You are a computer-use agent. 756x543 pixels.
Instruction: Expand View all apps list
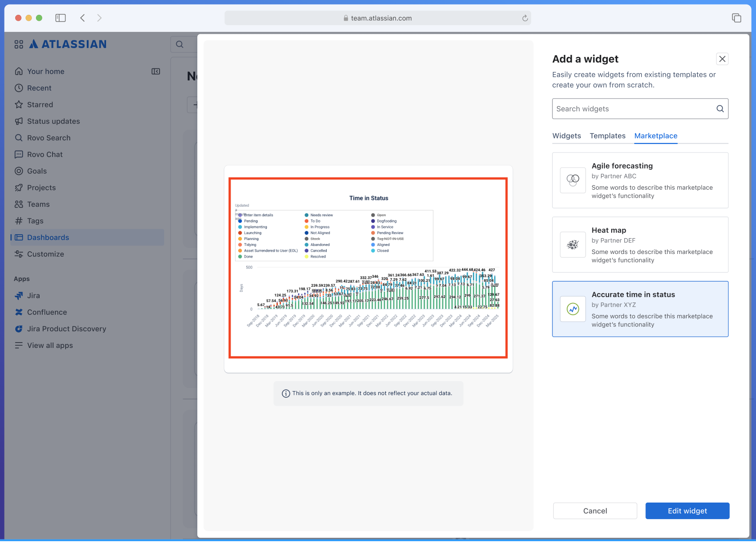pyautogui.click(x=49, y=346)
